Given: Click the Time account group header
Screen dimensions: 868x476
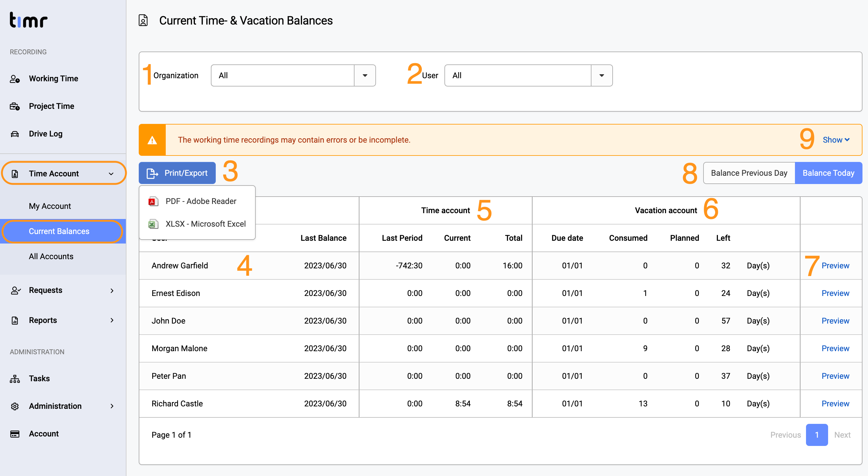Looking at the screenshot, I should point(445,211).
